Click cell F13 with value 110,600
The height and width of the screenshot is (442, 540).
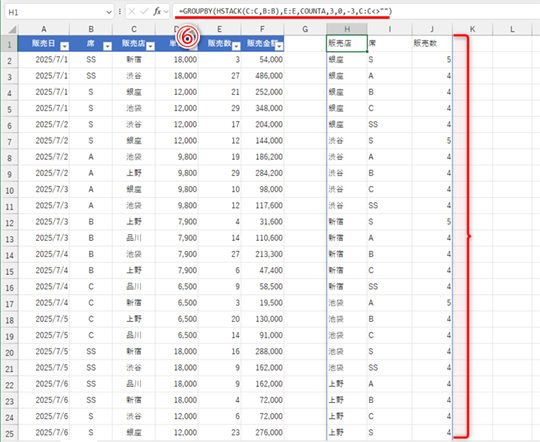click(262, 238)
